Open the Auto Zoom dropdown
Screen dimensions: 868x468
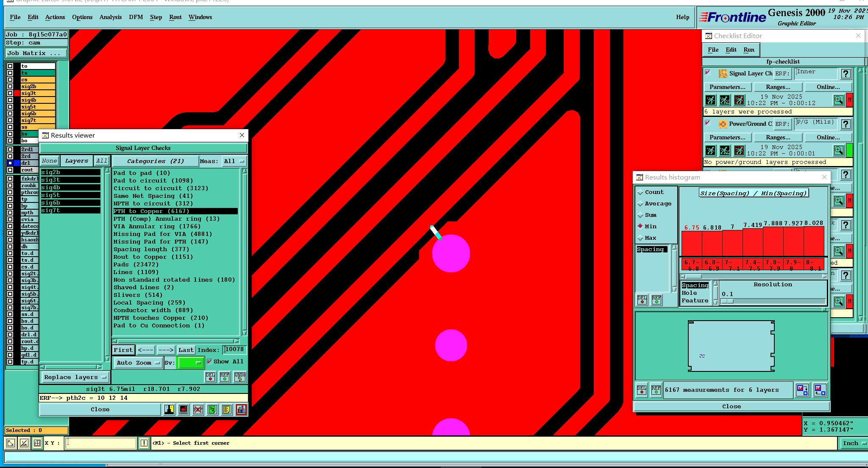click(138, 363)
